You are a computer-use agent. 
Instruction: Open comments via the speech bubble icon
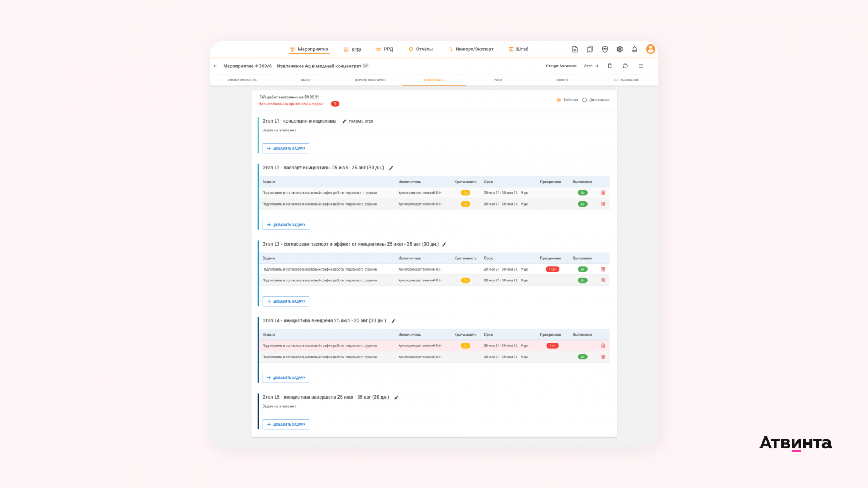point(625,66)
